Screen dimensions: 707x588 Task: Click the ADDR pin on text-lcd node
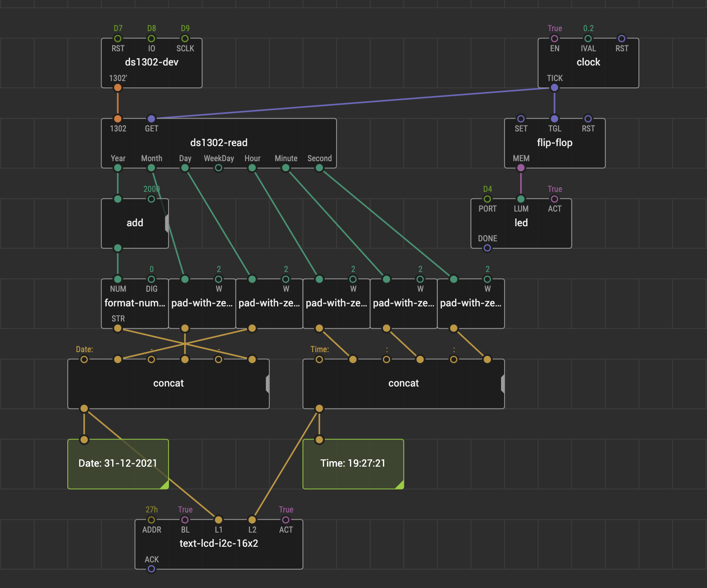[152, 520]
